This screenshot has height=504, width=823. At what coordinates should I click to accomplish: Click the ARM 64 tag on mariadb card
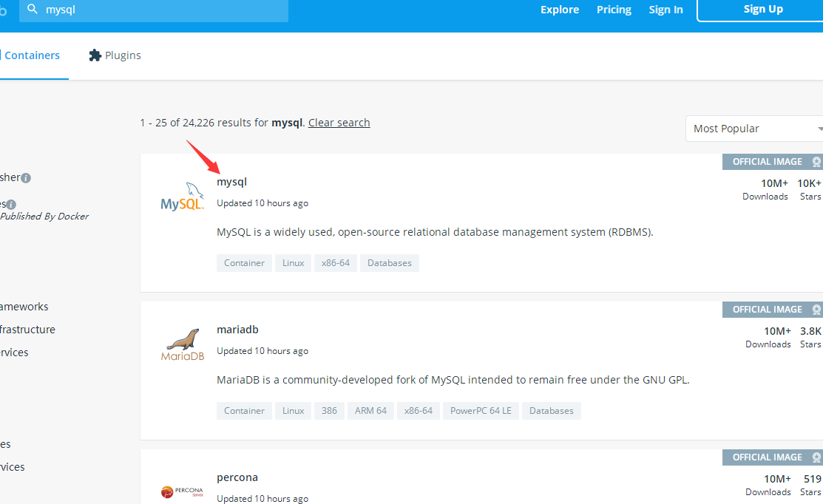pyautogui.click(x=370, y=411)
